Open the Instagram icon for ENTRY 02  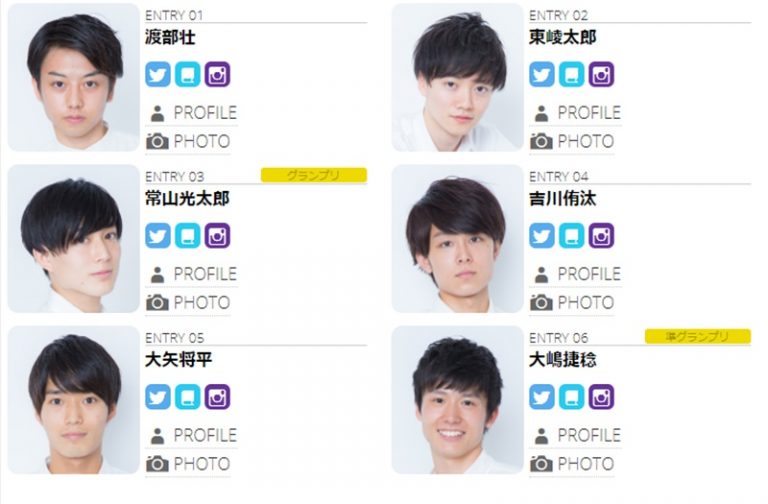point(601,74)
